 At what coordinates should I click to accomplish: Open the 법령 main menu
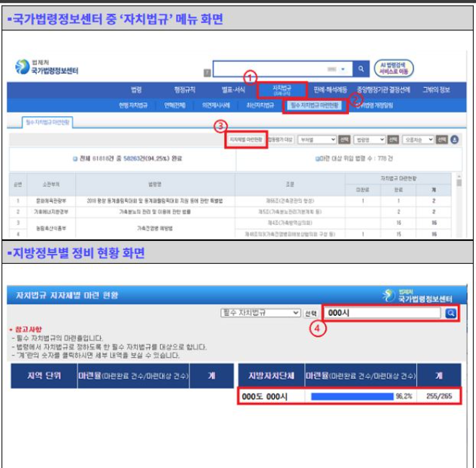(136, 90)
